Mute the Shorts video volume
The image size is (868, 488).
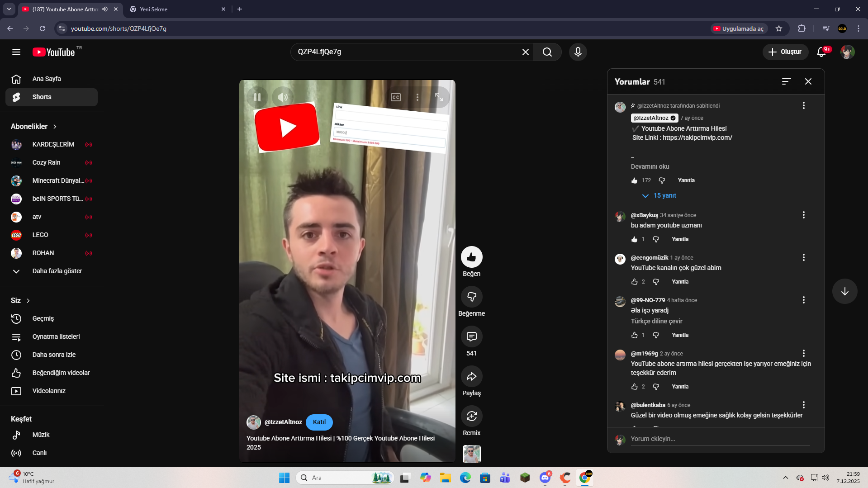tap(283, 97)
